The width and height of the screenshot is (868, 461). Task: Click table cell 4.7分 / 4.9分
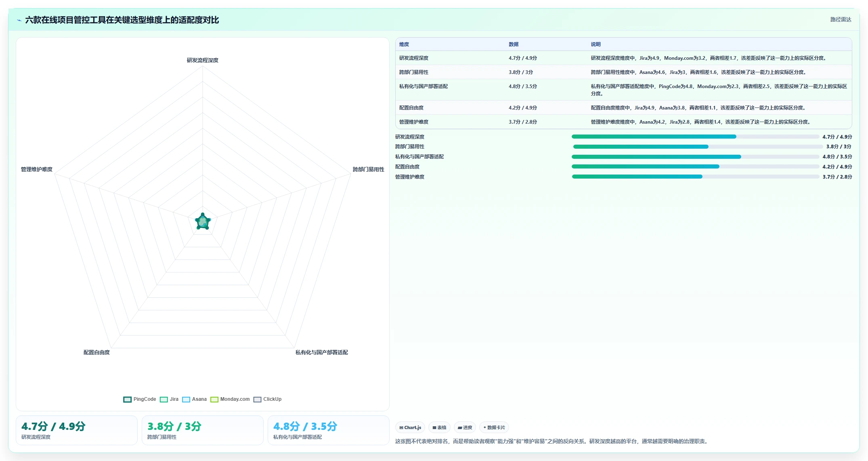[522, 58]
